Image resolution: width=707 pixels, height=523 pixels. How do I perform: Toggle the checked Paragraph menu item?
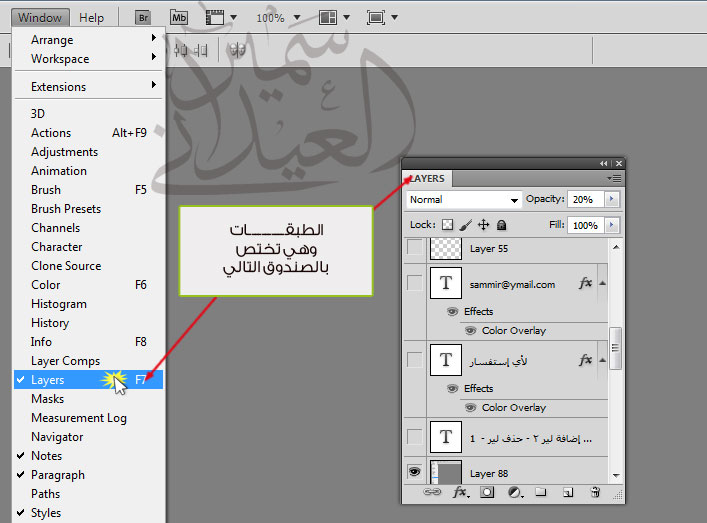[x=88, y=475]
